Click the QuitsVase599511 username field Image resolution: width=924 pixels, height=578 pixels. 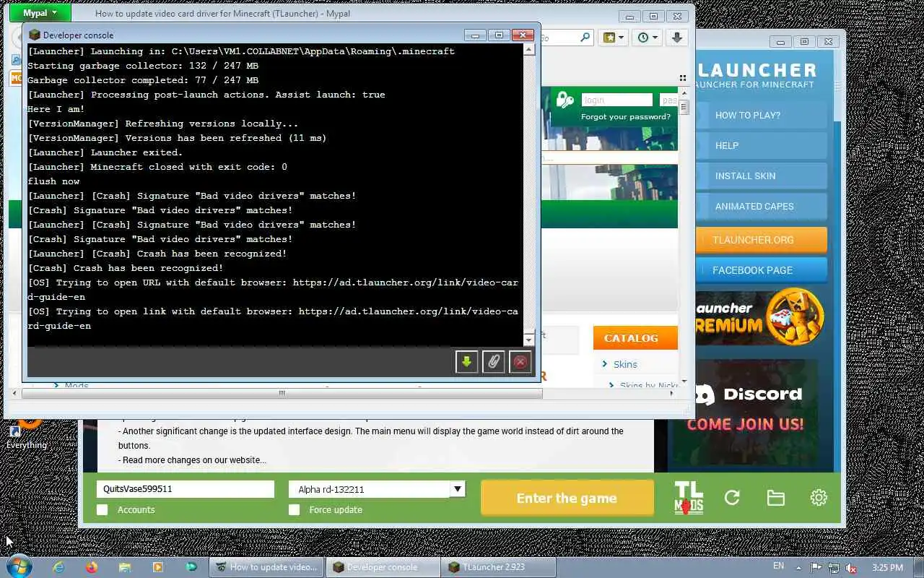pos(185,489)
